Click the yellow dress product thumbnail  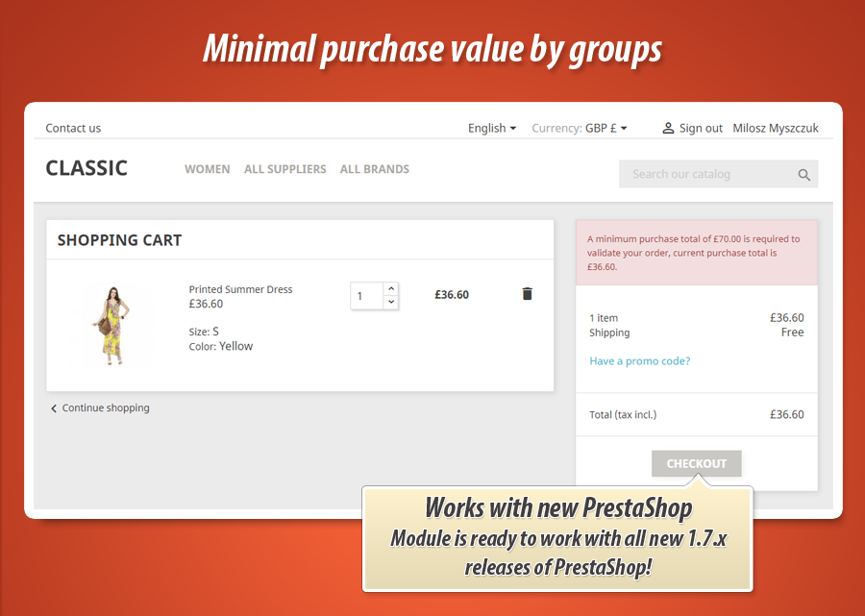pos(112,327)
